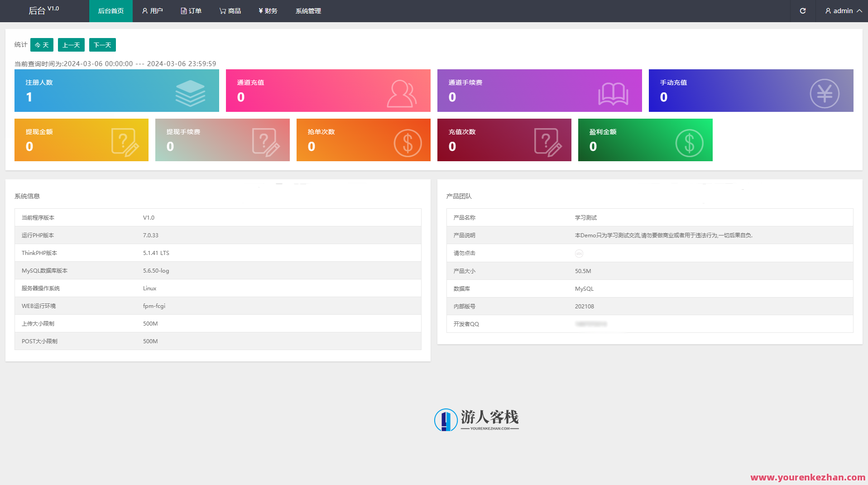Click the small round icon beside 请勿点击

click(579, 254)
